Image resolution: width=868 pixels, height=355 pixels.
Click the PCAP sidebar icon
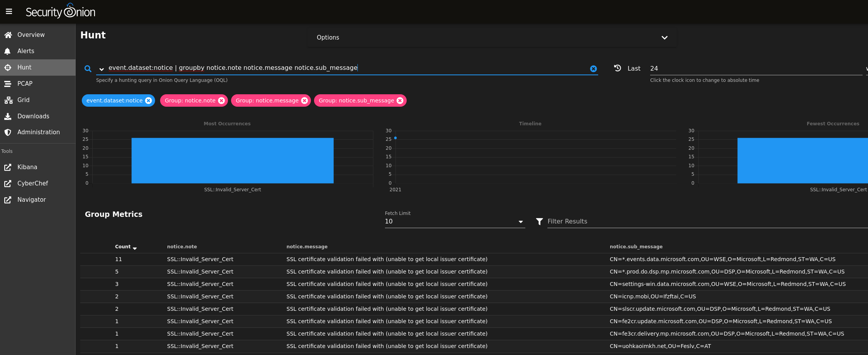click(8, 84)
